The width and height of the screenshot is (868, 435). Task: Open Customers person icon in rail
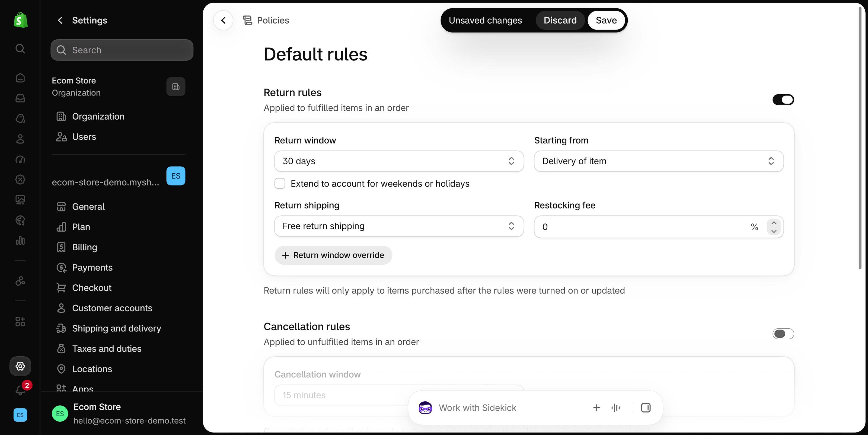[x=20, y=139]
